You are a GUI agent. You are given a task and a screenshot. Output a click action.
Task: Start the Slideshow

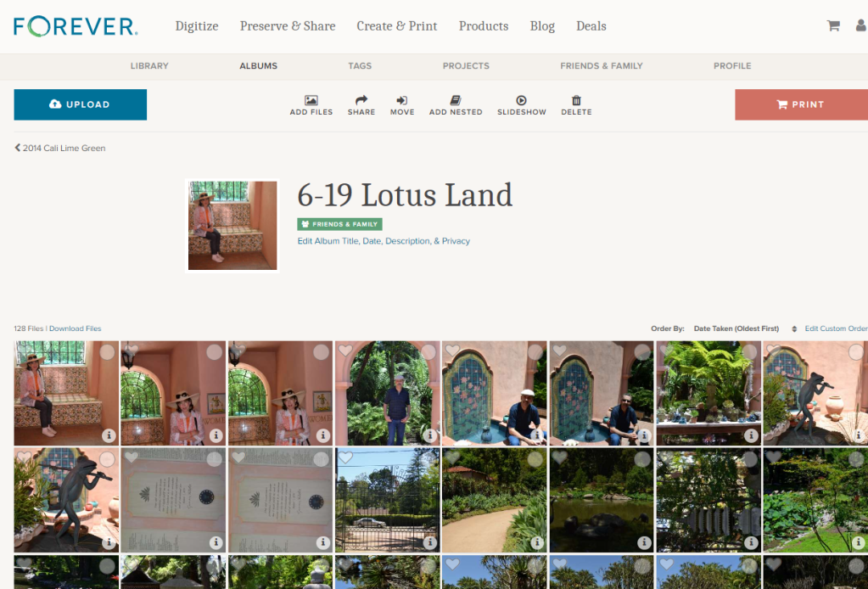pyautogui.click(x=521, y=101)
